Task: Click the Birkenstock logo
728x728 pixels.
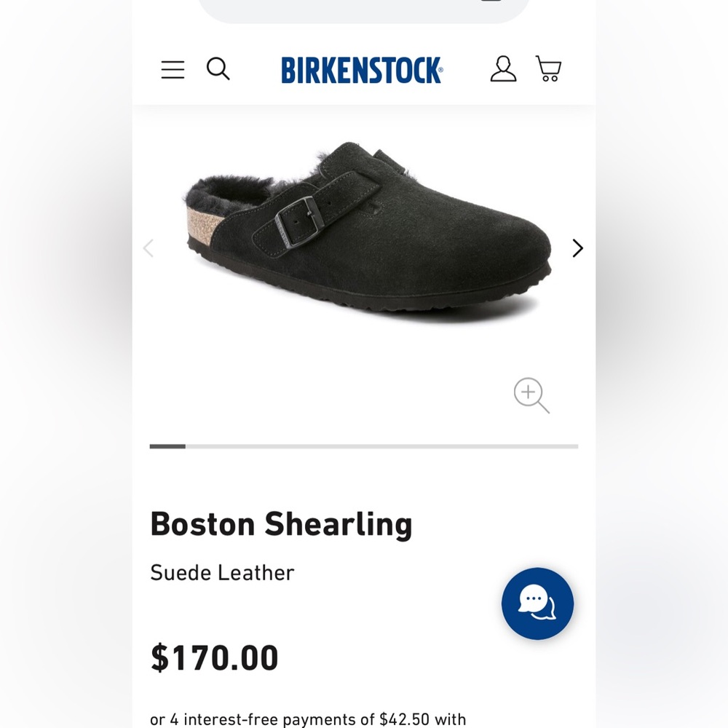Action: pyautogui.click(x=362, y=68)
